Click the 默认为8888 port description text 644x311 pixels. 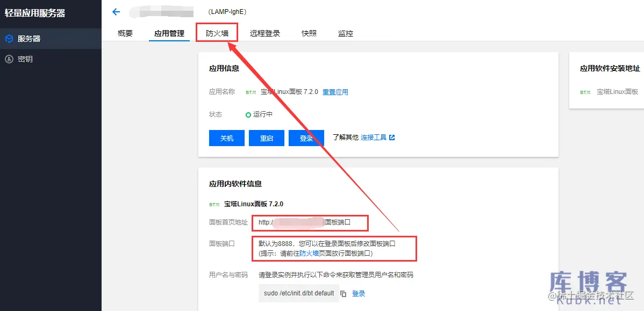pyautogui.click(x=327, y=244)
